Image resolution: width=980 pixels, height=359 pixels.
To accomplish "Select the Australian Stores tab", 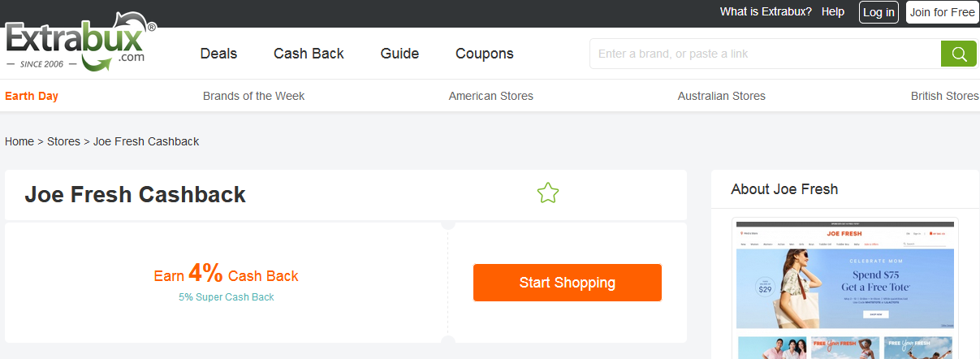I will point(721,96).
